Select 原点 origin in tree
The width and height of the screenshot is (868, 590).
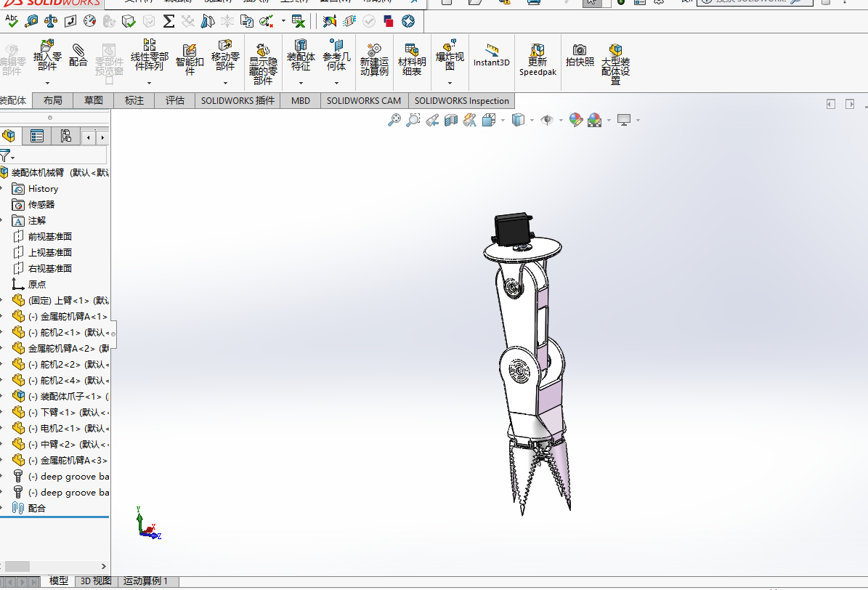(x=37, y=284)
